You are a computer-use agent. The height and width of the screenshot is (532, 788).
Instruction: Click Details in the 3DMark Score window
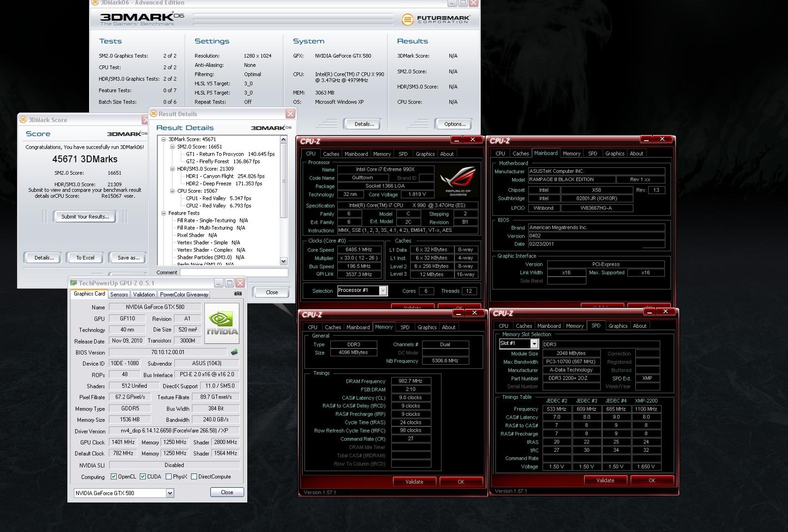(44, 257)
